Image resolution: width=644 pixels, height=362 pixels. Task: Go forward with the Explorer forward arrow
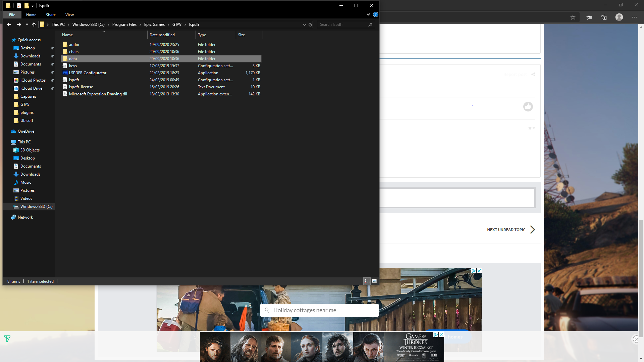pyautogui.click(x=19, y=25)
